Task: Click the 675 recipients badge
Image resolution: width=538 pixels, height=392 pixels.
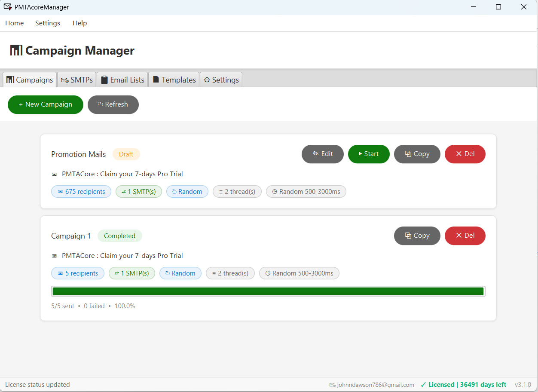Action: 81,191
